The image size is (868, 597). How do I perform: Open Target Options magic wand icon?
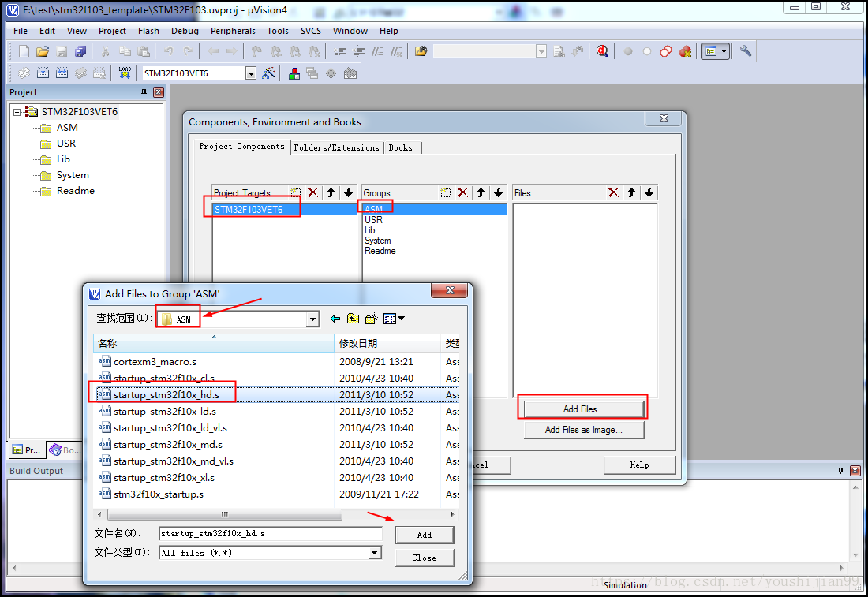tap(268, 73)
